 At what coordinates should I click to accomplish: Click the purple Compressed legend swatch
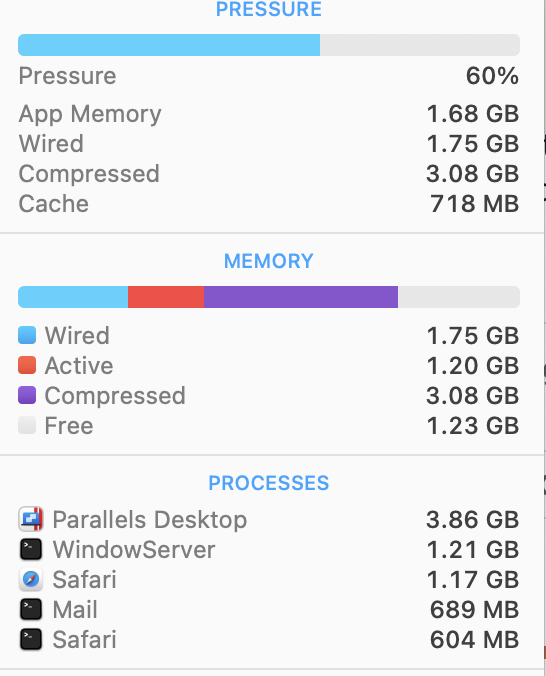(27, 395)
